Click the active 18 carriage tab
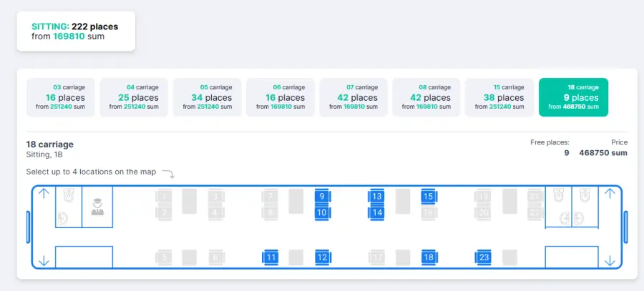The image size is (644, 291). click(x=573, y=97)
